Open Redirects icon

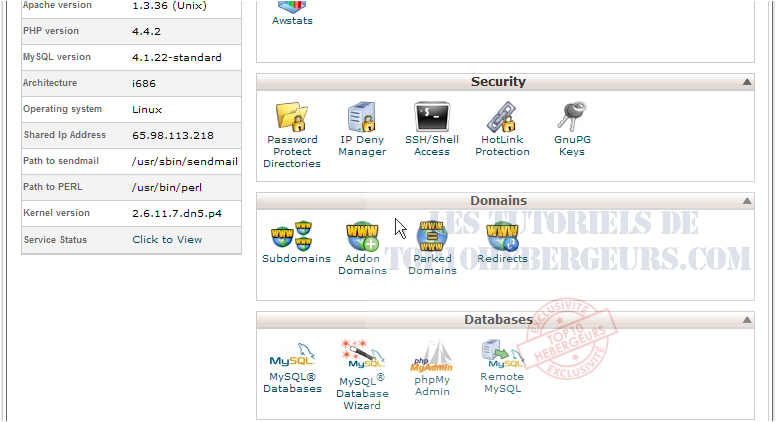coord(502,237)
